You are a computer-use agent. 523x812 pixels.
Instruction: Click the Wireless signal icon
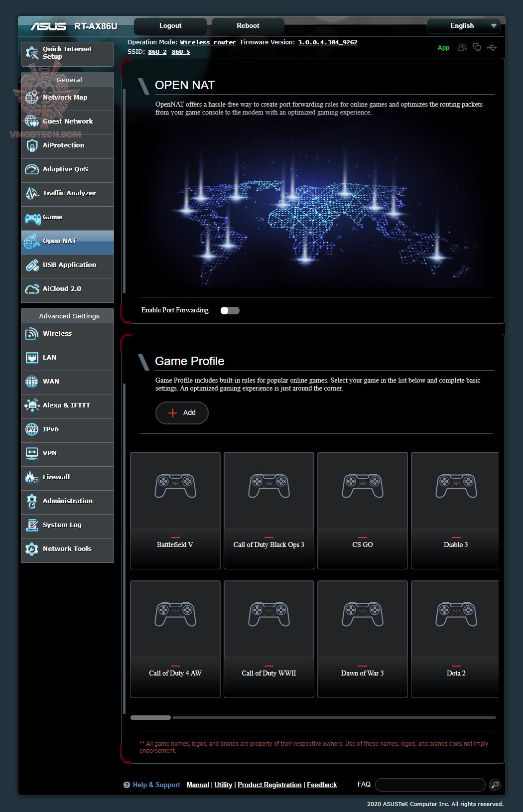pyautogui.click(x=32, y=334)
